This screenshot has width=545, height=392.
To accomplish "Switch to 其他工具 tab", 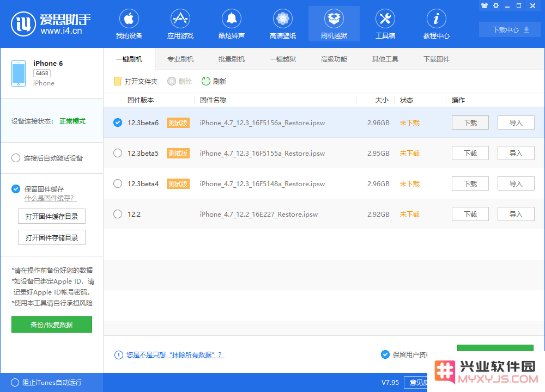I will click(x=385, y=59).
